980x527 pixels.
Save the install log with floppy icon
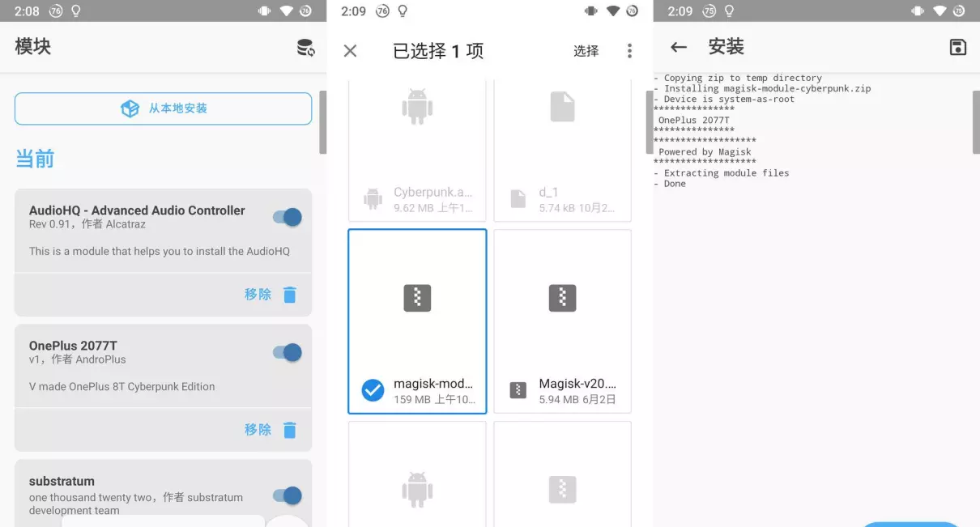(x=957, y=47)
